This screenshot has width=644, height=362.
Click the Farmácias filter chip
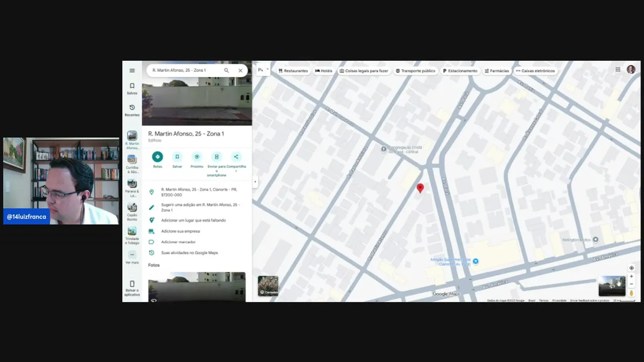coord(497,71)
